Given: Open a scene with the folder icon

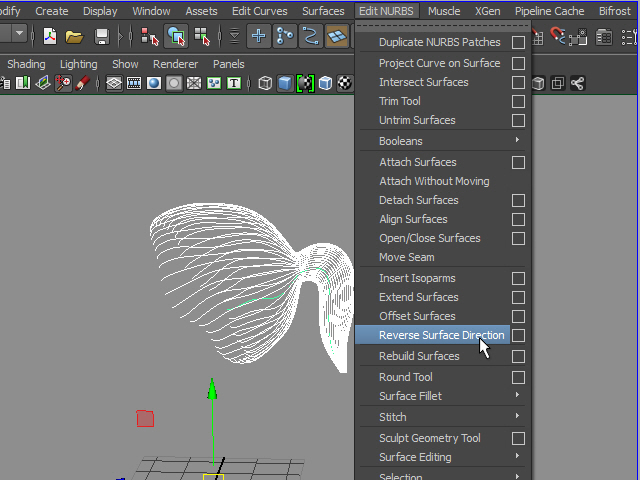Looking at the screenshot, I should [x=74, y=37].
